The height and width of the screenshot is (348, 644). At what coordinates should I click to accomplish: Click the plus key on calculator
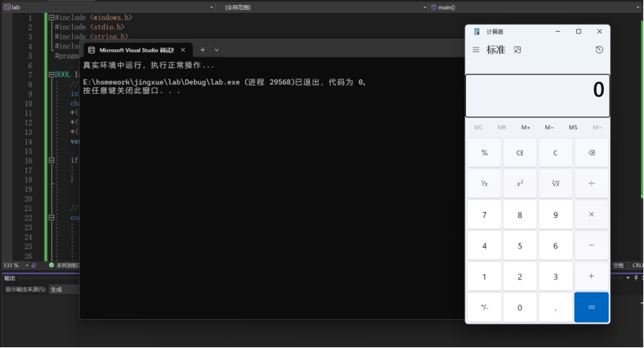click(591, 277)
